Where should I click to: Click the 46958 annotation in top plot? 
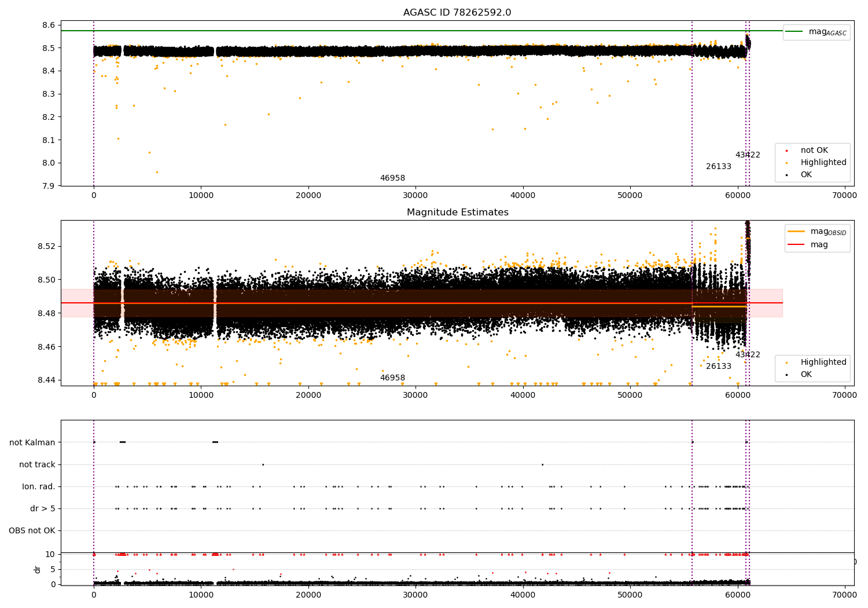pos(392,178)
